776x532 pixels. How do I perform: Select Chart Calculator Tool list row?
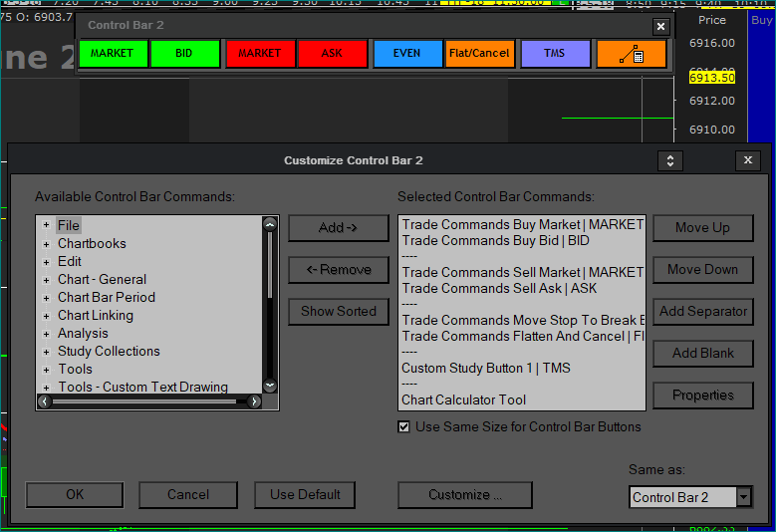[x=522, y=399]
